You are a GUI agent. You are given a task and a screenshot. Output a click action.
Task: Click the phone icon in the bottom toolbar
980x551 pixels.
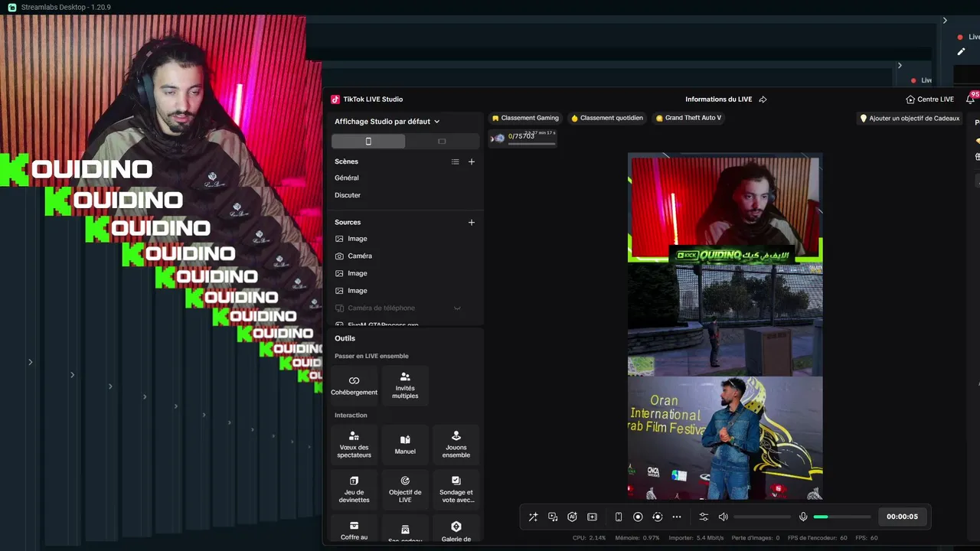coord(619,517)
